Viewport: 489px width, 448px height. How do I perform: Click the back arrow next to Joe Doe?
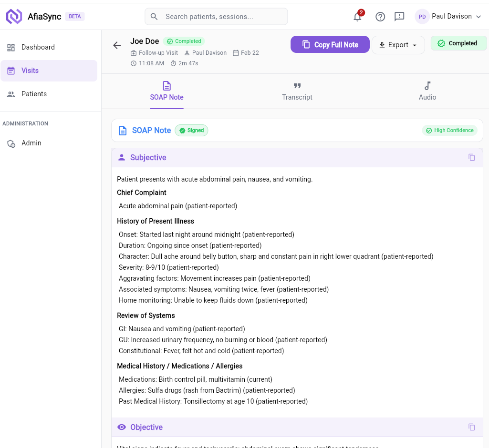[x=117, y=45]
